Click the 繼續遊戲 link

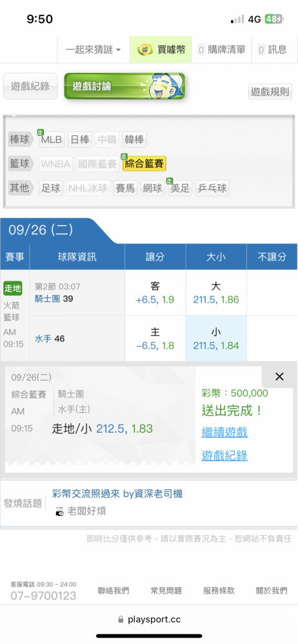point(224,432)
